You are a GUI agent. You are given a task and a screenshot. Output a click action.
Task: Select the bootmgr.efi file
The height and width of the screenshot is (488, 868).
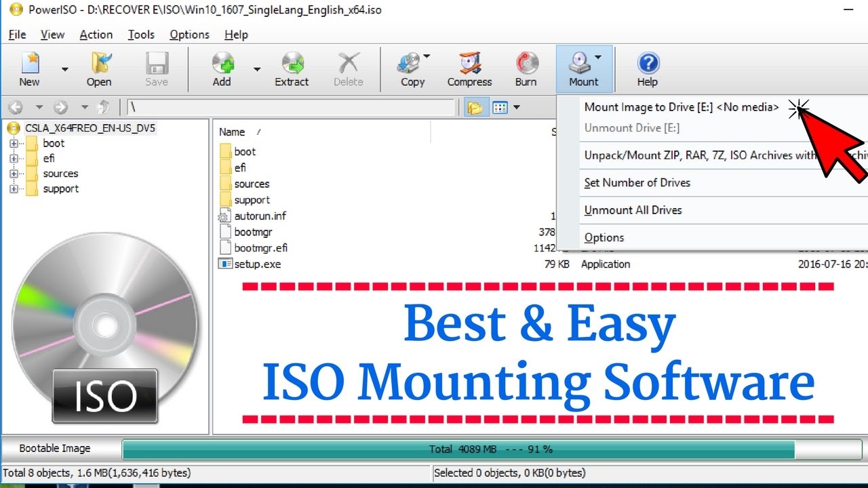coord(261,248)
